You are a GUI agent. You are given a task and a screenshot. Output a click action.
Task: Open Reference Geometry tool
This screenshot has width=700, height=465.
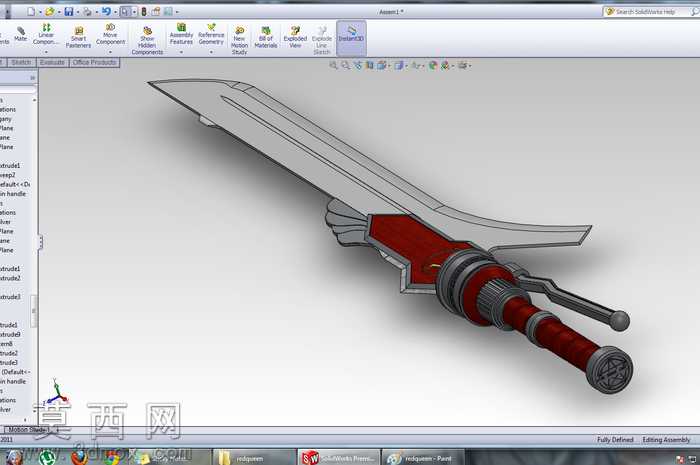[x=211, y=34]
